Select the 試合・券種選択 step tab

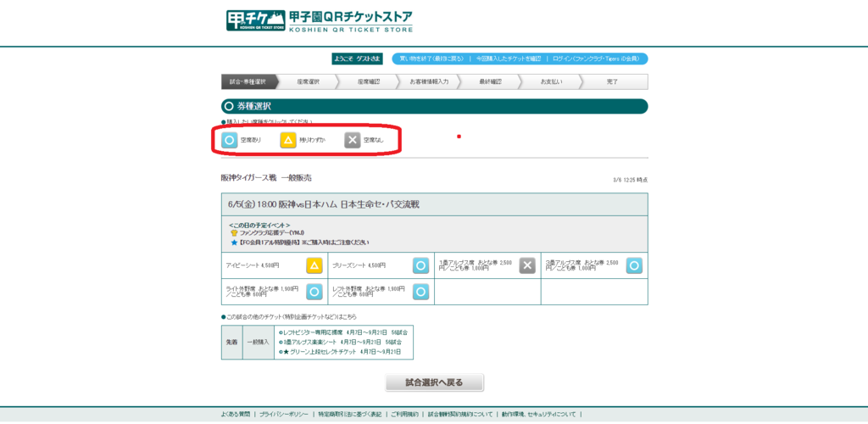pos(248,82)
